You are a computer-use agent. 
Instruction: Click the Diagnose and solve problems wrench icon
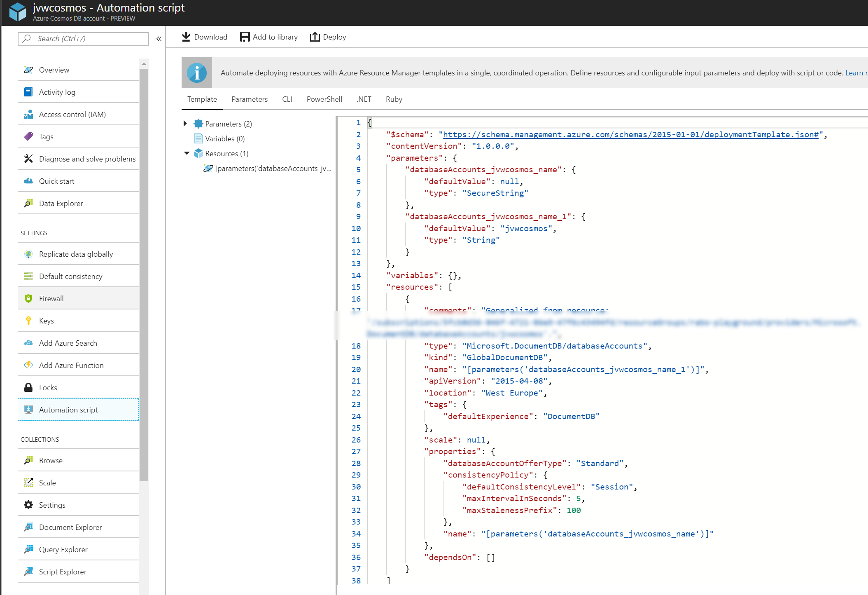(x=28, y=159)
